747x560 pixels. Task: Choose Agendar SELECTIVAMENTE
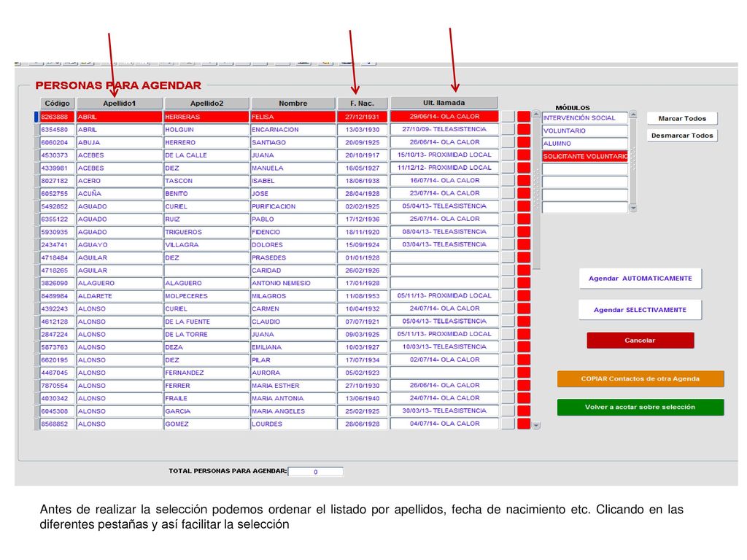tap(640, 310)
